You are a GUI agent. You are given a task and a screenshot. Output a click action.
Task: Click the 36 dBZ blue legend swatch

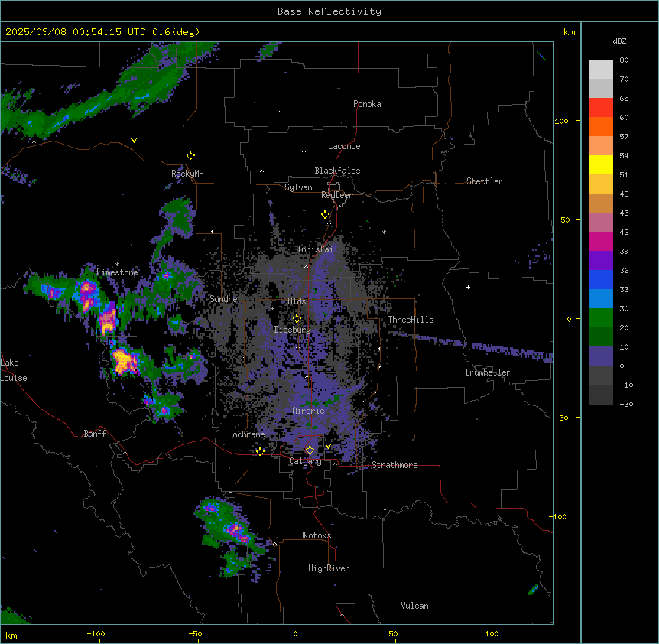pos(601,279)
